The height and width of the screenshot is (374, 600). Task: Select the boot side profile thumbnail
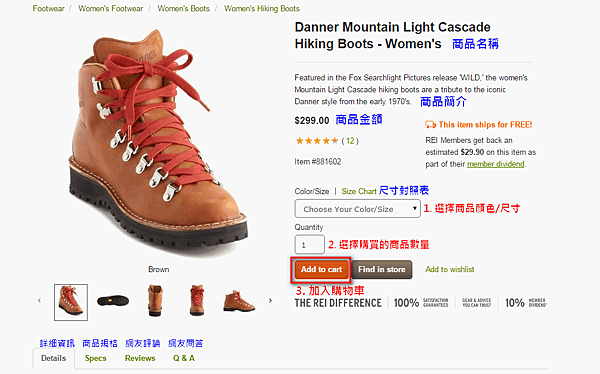click(239, 301)
